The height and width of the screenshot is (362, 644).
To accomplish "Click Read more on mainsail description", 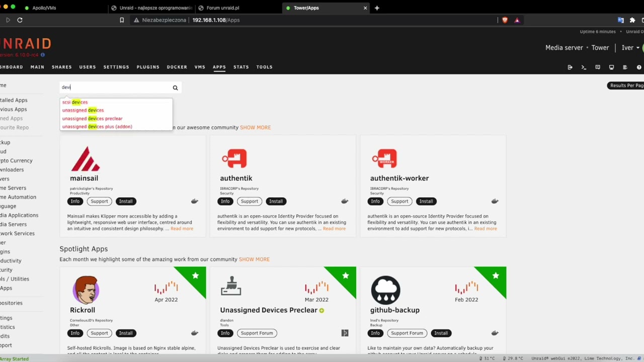I will (182, 229).
